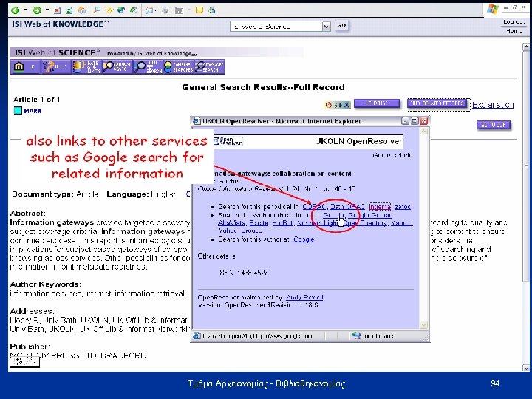The image size is (532, 399).
Task: Open the AltaVista search link
Action: pyautogui.click(x=231, y=223)
